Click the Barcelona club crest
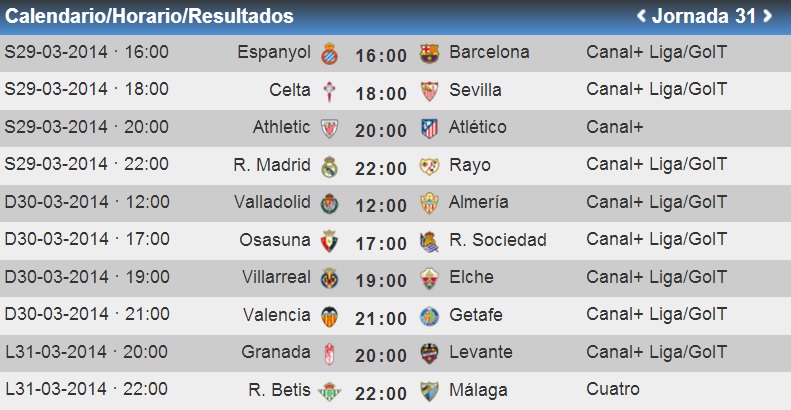The width and height of the screenshot is (791, 410). coord(429,53)
